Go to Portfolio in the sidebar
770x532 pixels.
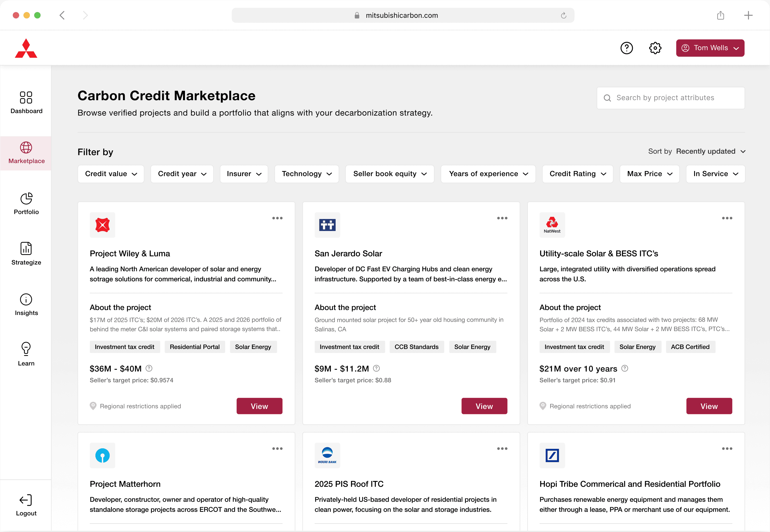tap(26, 204)
